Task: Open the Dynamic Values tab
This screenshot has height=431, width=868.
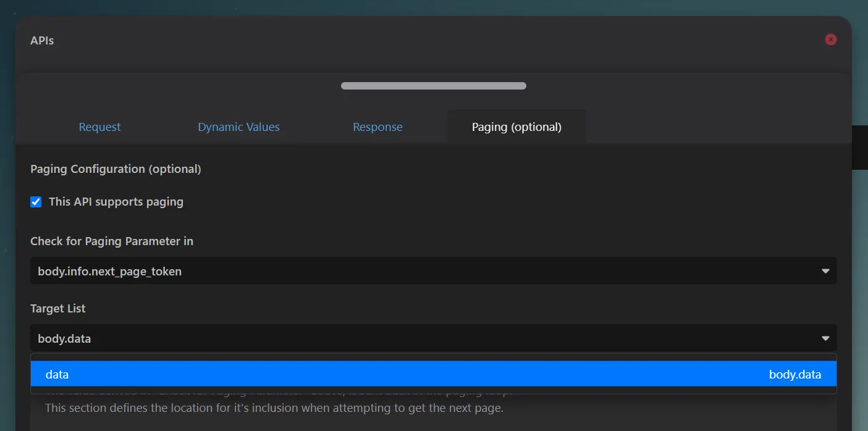Action: coord(238,127)
